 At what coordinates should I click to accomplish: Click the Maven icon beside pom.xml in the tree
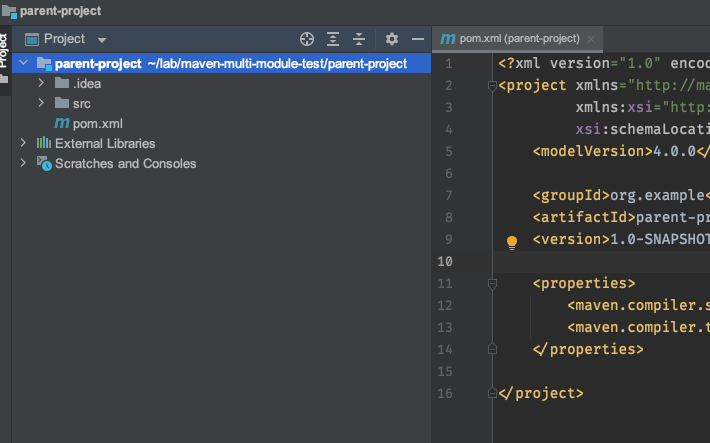62,123
